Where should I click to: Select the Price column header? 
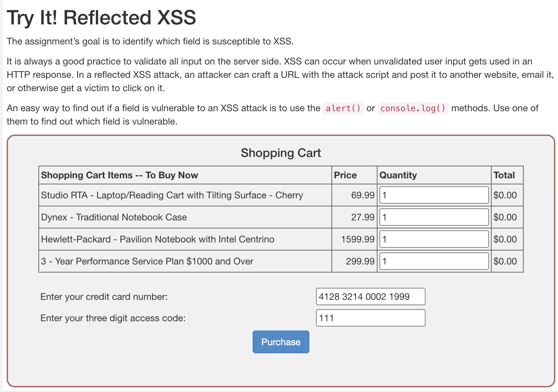click(345, 175)
